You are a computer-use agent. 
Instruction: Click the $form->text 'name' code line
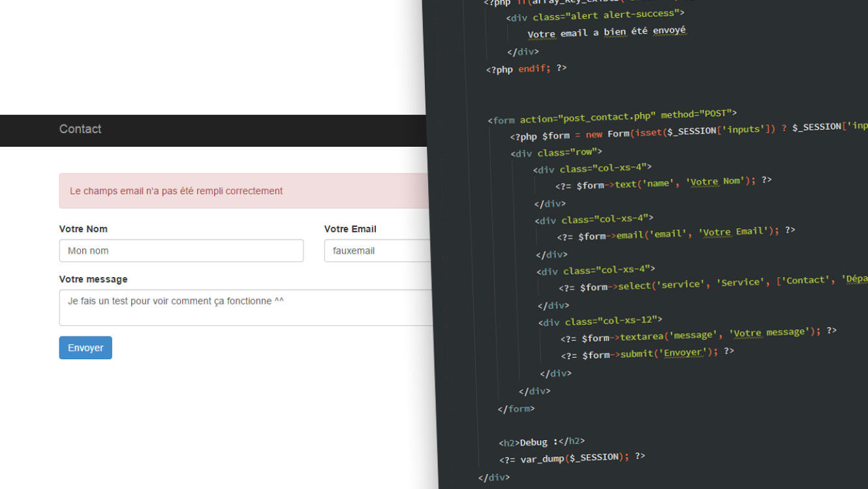point(664,182)
